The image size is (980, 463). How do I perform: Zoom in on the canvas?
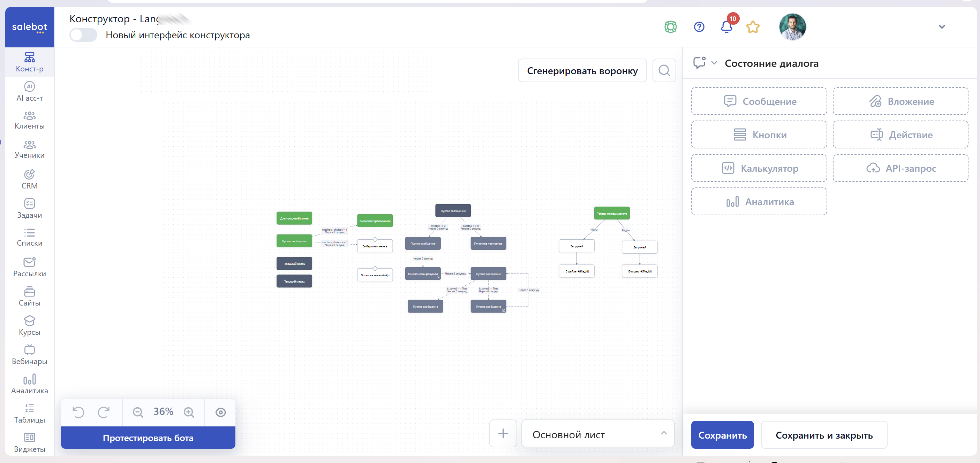189,412
